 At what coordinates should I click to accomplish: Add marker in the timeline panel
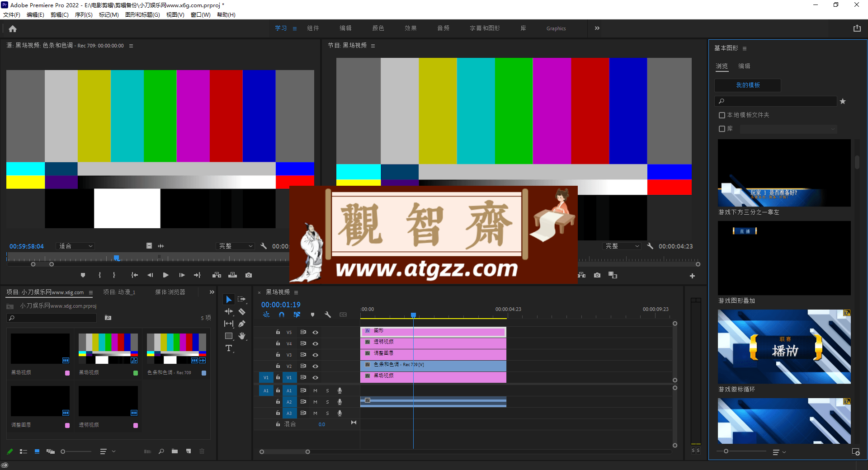(x=312, y=315)
